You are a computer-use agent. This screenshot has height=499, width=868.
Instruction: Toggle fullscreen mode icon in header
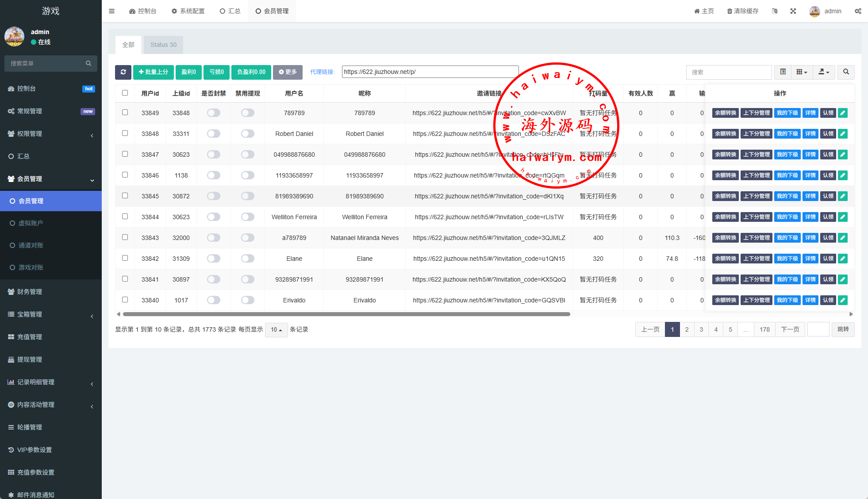(x=793, y=11)
